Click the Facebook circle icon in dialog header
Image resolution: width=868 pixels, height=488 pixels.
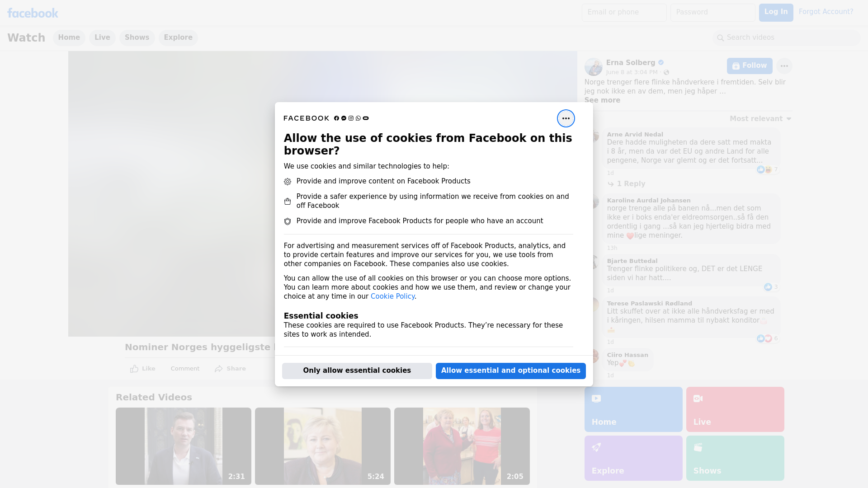(x=336, y=118)
